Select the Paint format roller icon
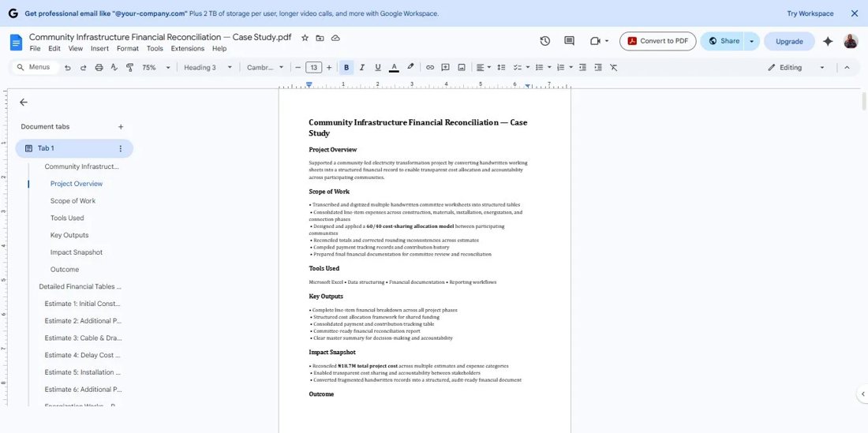Viewport: 868px width, 433px height. pyautogui.click(x=129, y=68)
